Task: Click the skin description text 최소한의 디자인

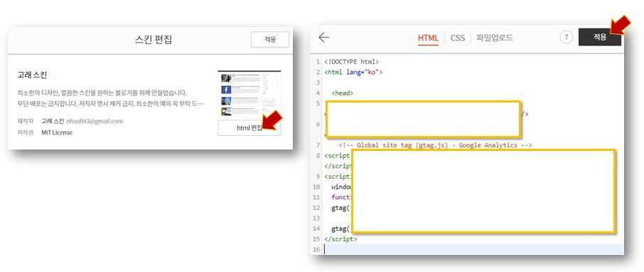Action: coord(102,93)
